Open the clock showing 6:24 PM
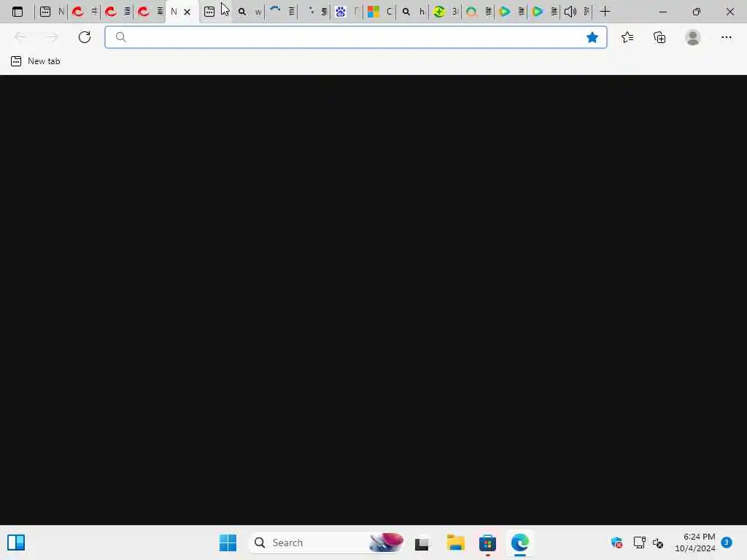 click(x=695, y=542)
